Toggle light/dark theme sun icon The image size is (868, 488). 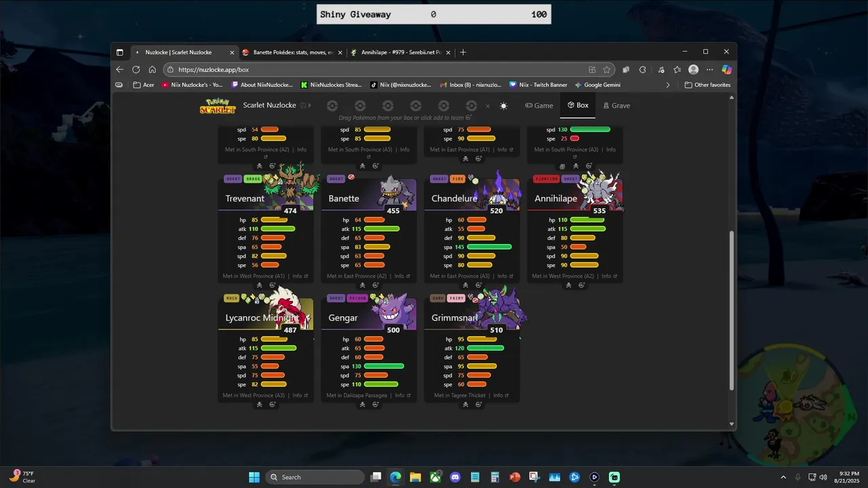click(x=503, y=106)
